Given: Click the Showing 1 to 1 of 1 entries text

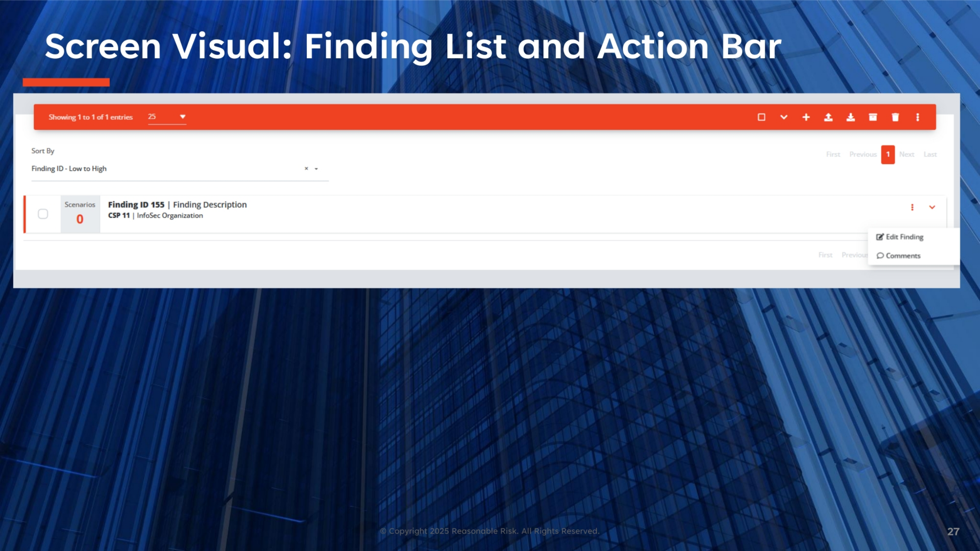Looking at the screenshot, I should [91, 117].
